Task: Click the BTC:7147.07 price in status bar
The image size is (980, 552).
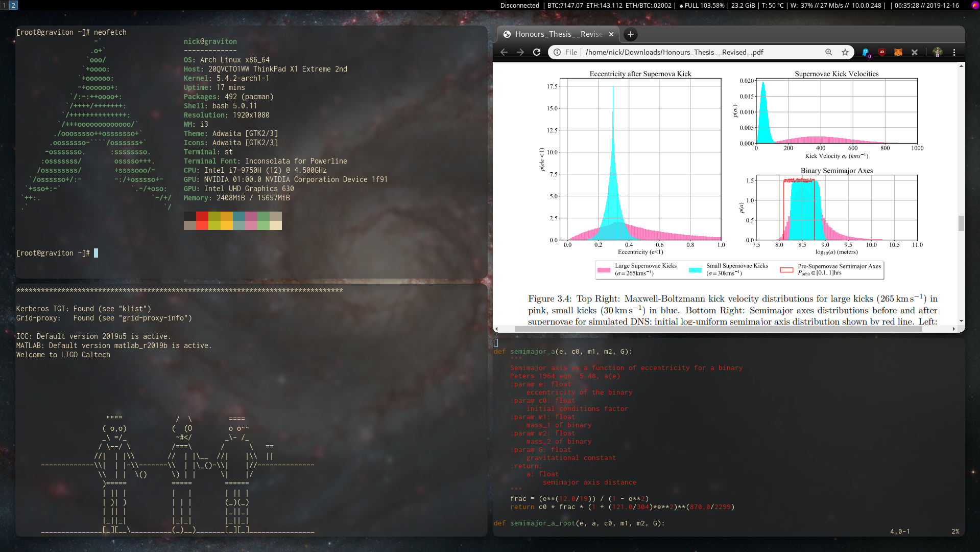Action: 565,5
